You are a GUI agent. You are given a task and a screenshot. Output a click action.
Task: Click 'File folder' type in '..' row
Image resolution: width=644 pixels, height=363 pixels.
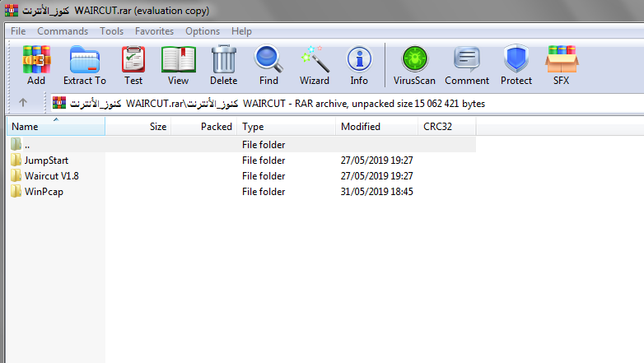coord(264,145)
